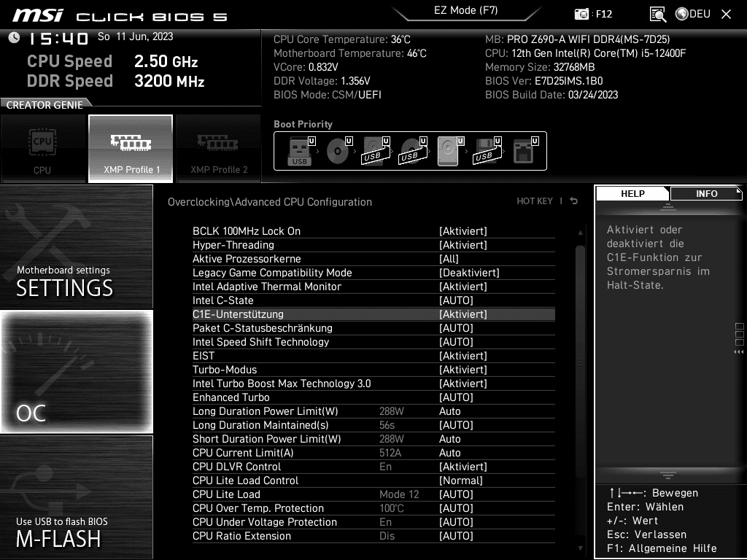Click the Overclocking\Advanced CPU Configuration breadcrumb

(270, 202)
